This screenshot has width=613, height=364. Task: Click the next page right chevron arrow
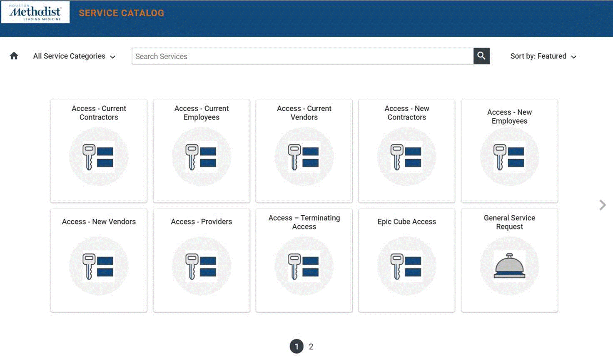(602, 205)
